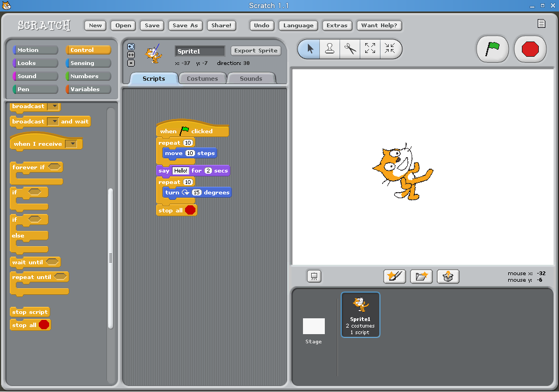
Task: Click the turn degrees value 15
Action: [197, 193]
